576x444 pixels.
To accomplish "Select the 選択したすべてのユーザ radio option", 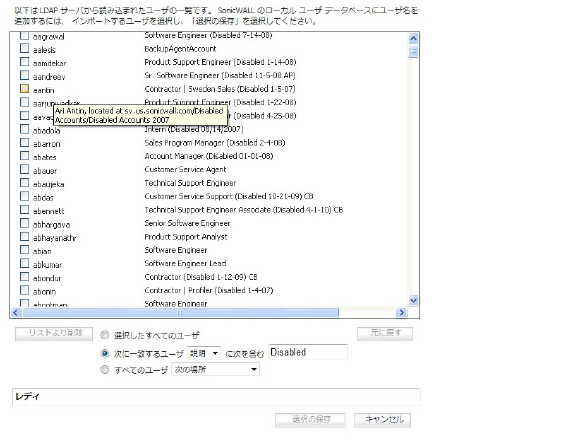I will tap(105, 335).
